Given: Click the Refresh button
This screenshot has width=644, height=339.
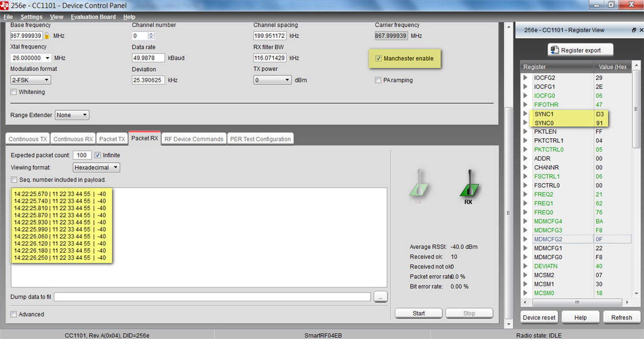Looking at the screenshot, I should [x=621, y=318].
